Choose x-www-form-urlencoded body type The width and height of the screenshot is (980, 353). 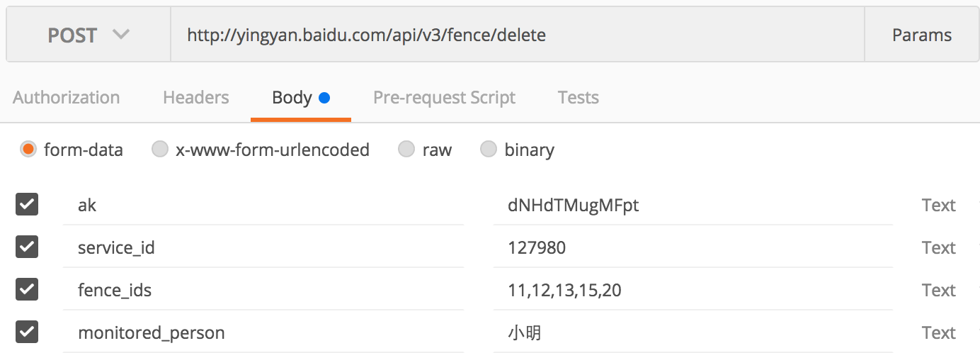click(x=161, y=150)
